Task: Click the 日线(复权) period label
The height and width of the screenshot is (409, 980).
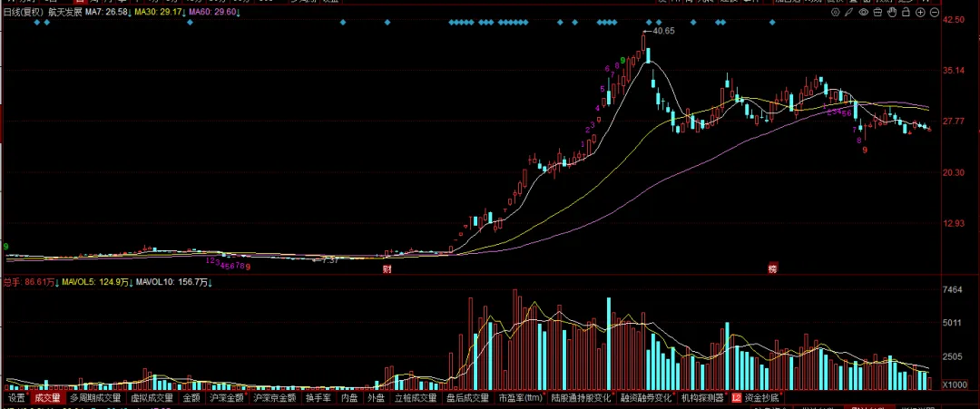Action: pyautogui.click(x=24, y=12)
